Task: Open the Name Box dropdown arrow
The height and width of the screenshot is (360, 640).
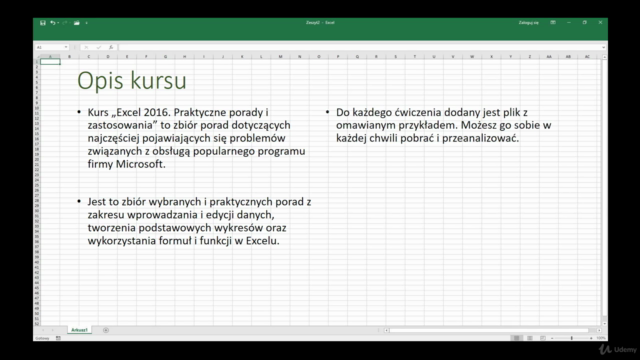Action: [66, 47]
